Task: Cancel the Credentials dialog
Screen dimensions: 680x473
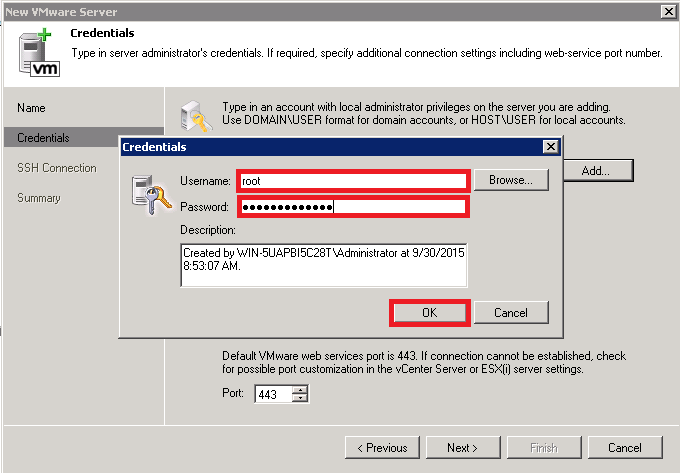Action: (x=511, y=313)
